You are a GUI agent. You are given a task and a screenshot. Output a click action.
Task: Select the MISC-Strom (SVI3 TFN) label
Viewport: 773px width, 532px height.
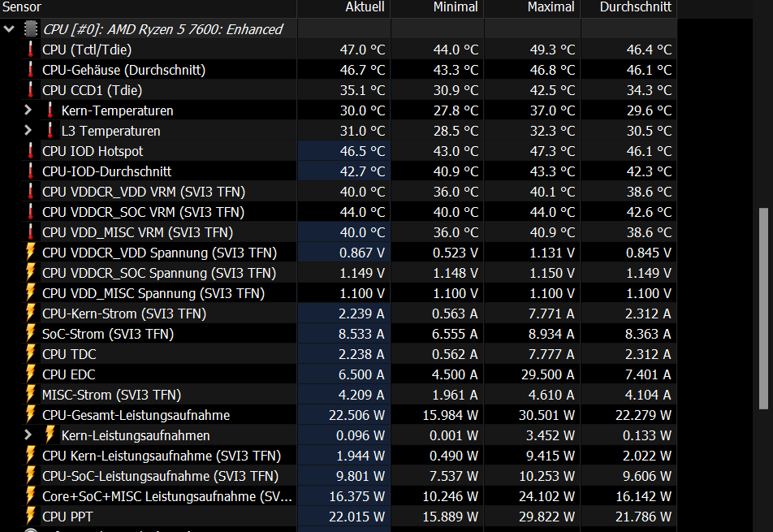pos(111,395)
